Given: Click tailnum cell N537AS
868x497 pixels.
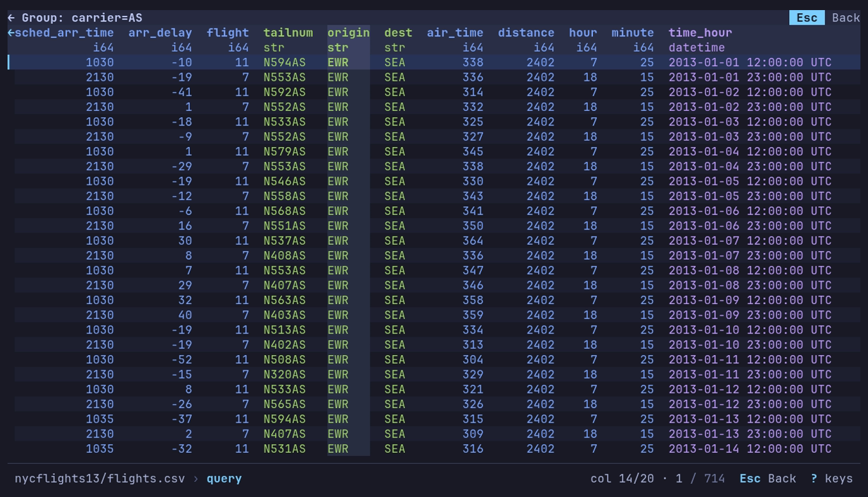Looking at the screenshot, I should (x=284, y=240).
